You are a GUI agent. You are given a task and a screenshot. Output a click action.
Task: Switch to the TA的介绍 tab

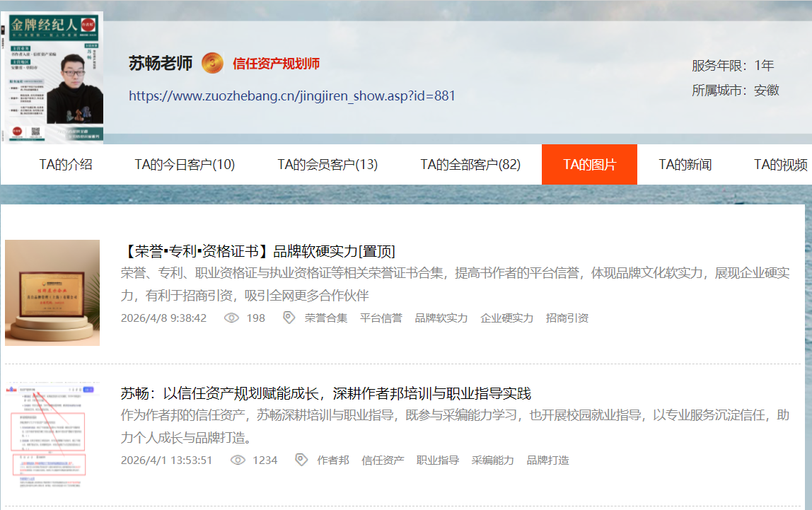tap(66, 165)
